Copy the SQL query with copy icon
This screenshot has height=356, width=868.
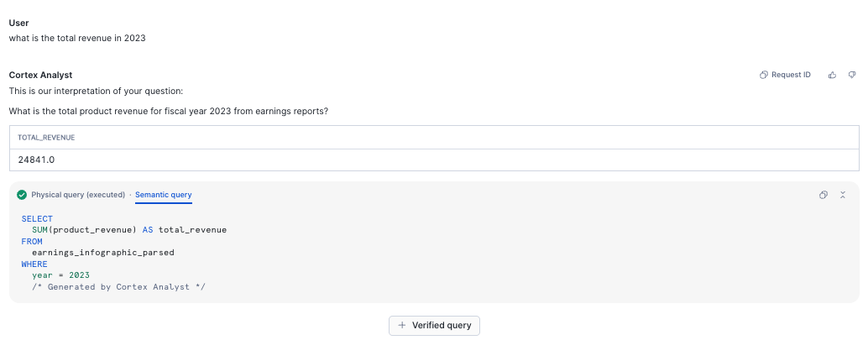coord(824,195)
